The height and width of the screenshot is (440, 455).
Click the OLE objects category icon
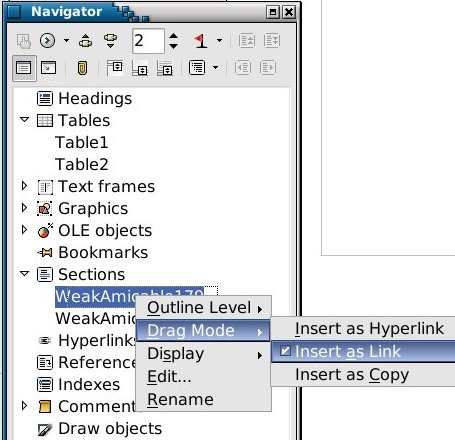45,231
